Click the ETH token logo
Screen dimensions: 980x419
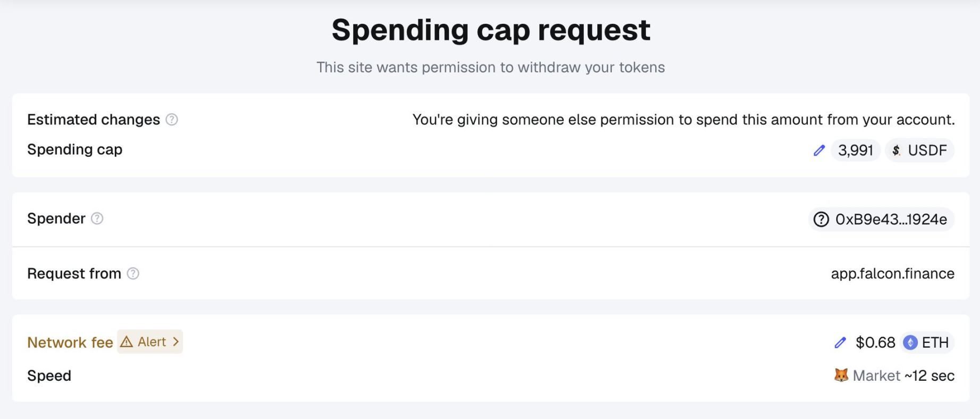tap(910, 342)
